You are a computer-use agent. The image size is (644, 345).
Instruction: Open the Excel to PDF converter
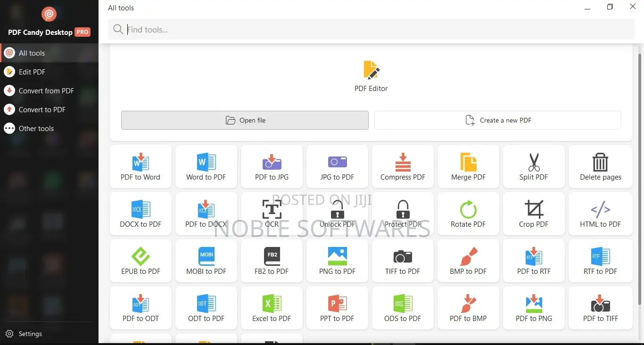tap(272, 308)
